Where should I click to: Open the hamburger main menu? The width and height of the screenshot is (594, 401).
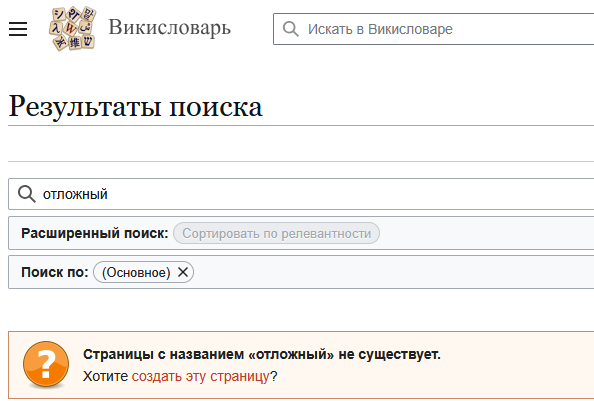[x=18, y=29]
